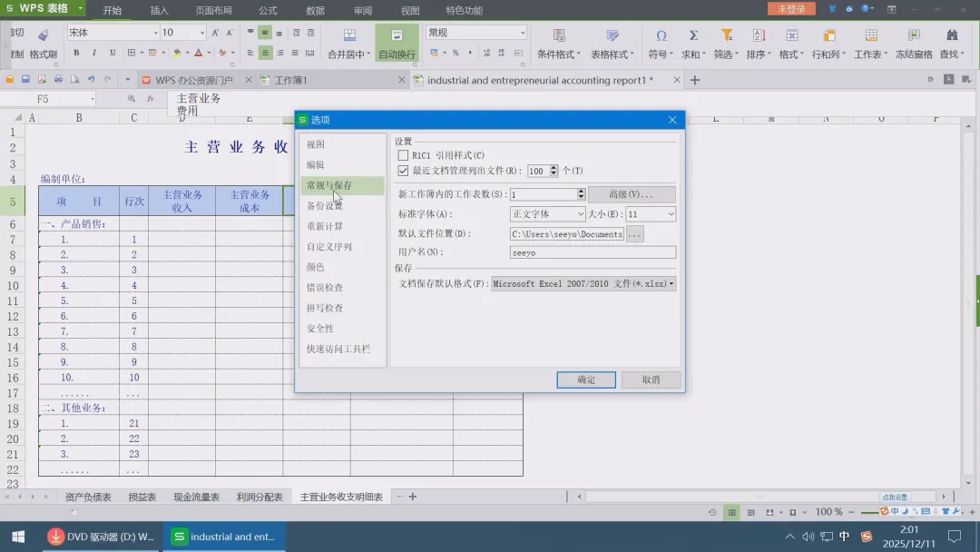Click the worksheets count stepper up arrow
The image size is (980, 552).
click(x=581, y=192)
